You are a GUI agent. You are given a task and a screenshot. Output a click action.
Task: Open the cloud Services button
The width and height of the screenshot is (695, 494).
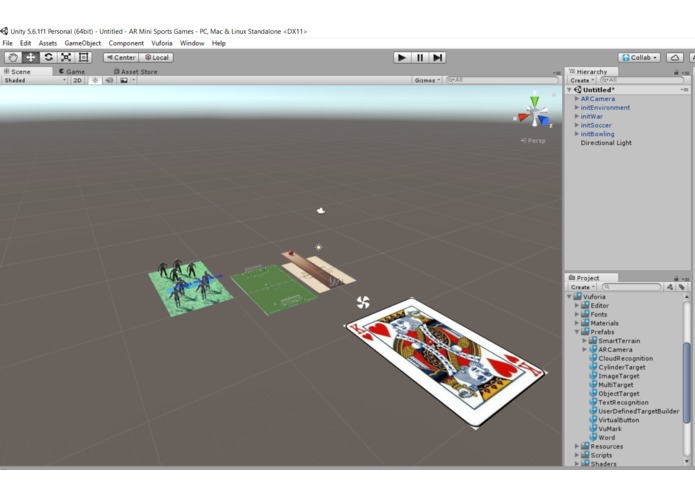pyautogui.click(x=675, y=58)
